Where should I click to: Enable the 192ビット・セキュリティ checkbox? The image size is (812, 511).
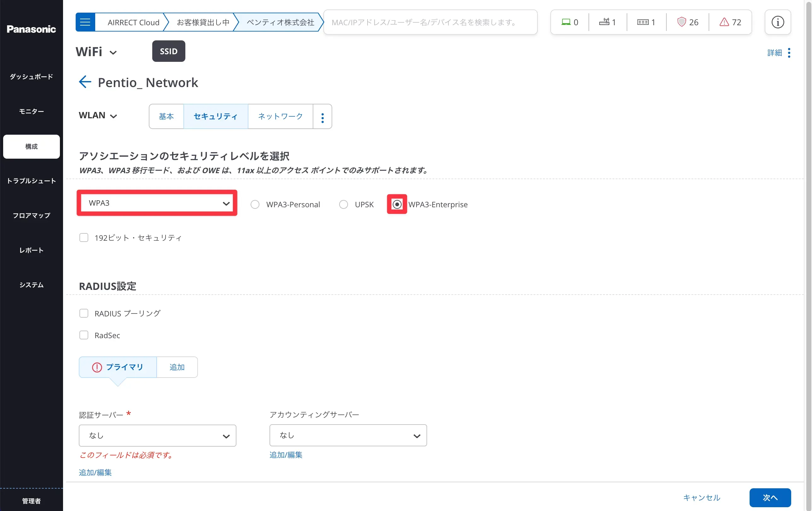84,238
